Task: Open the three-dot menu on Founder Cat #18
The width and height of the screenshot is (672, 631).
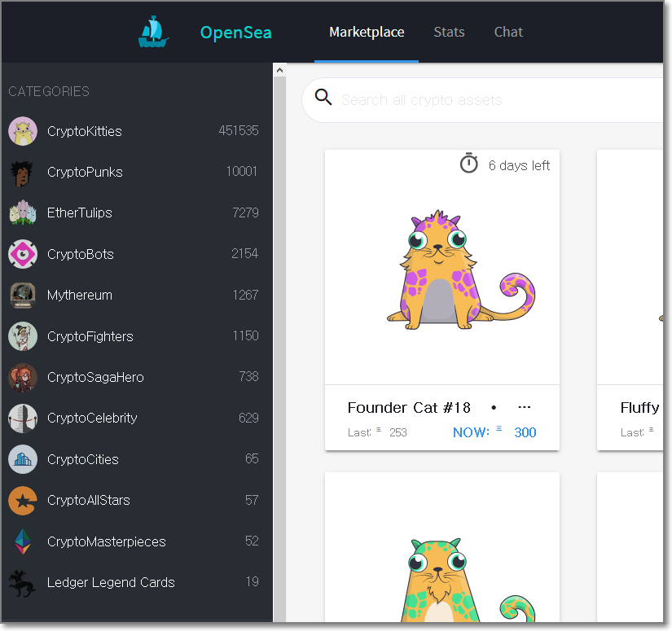Action: tap(525, 407)
